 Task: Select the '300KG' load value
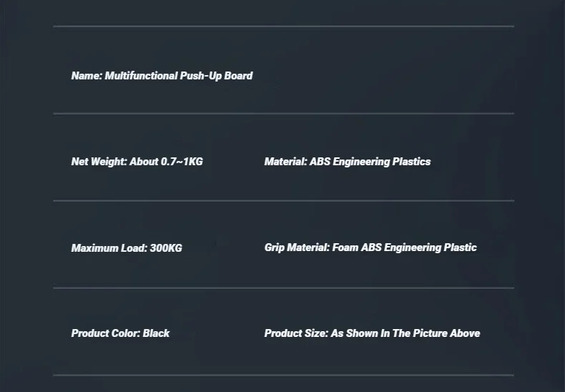(166, 248)
